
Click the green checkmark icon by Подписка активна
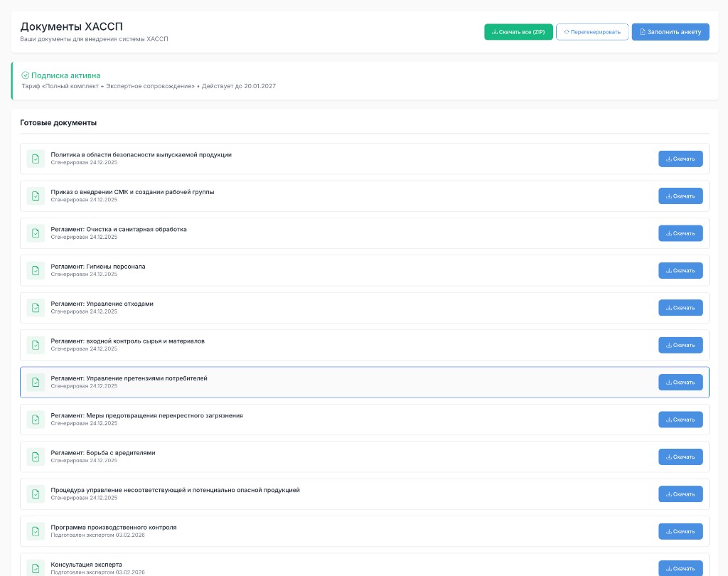coord(26,75)
